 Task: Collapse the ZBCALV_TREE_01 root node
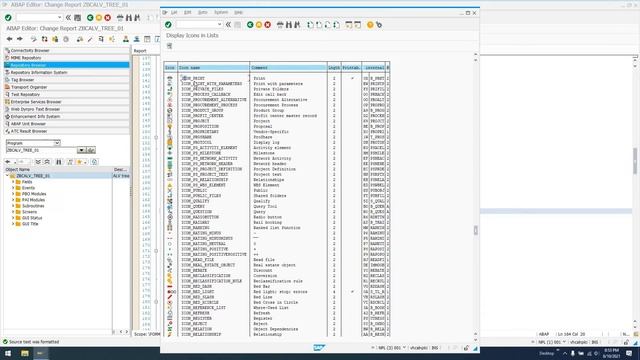[x=7, y=176]
